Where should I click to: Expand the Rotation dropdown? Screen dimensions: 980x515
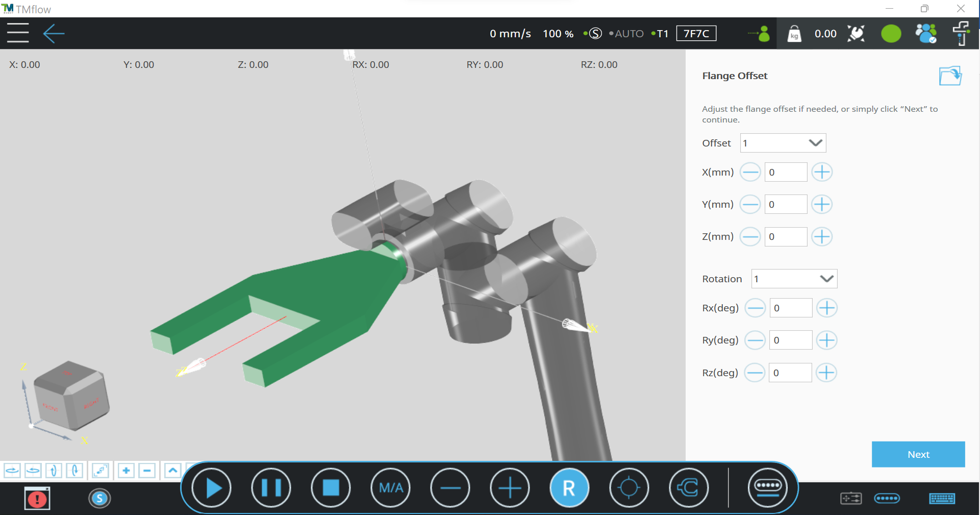pos(826,279)
